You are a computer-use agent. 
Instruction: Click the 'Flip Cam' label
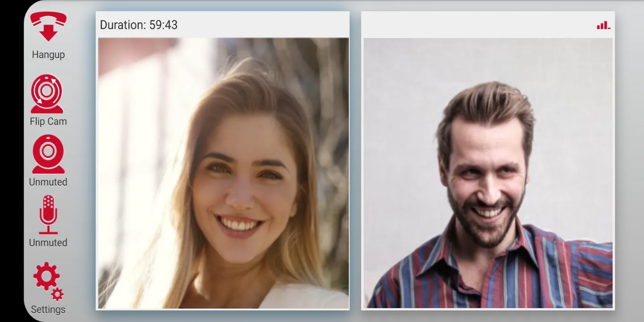(48, 121)
